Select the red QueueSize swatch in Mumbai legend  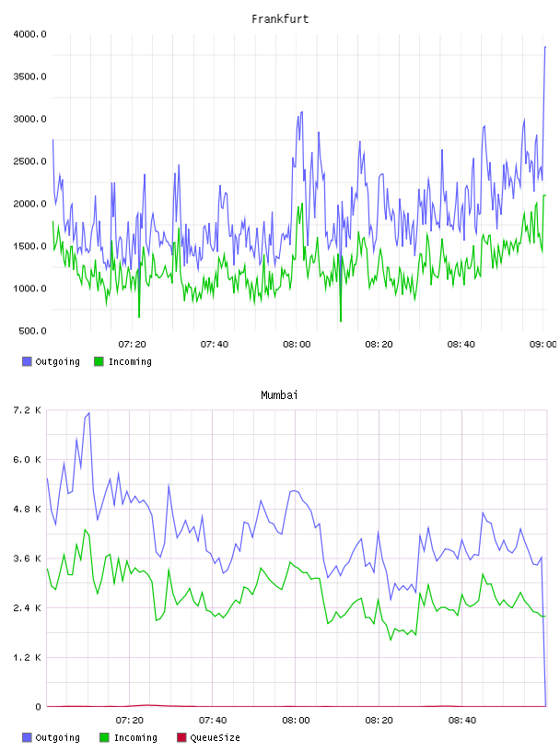(x=181, y=737)
